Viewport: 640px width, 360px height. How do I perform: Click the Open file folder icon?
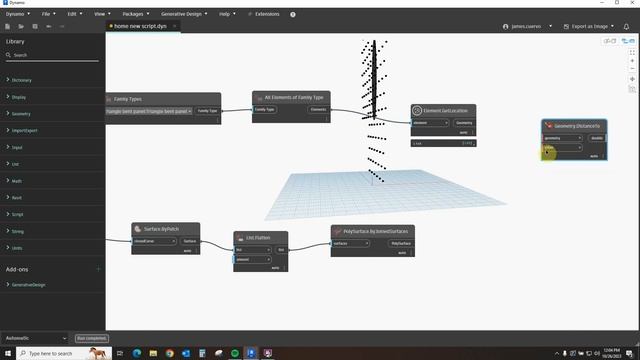(21, 27)
